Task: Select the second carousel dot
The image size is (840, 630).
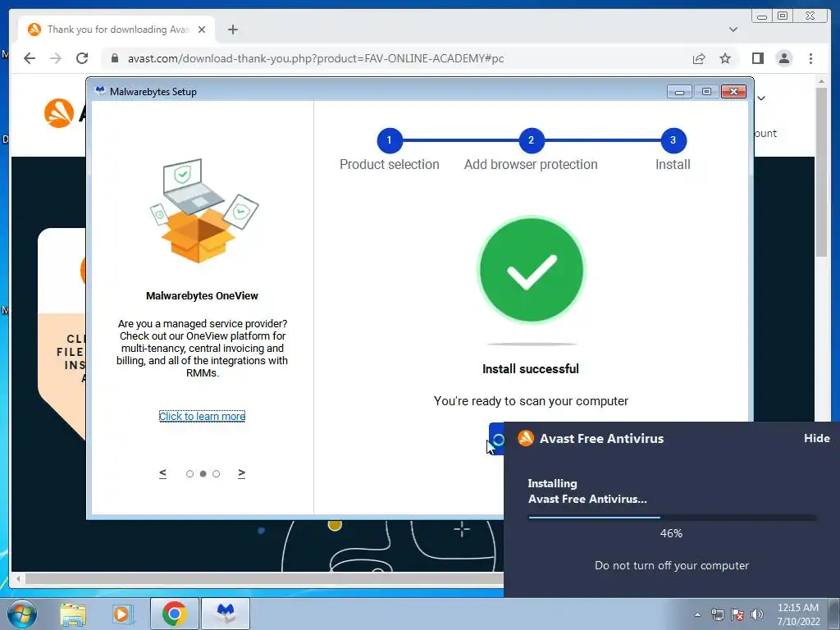Action: click(203, 473)
